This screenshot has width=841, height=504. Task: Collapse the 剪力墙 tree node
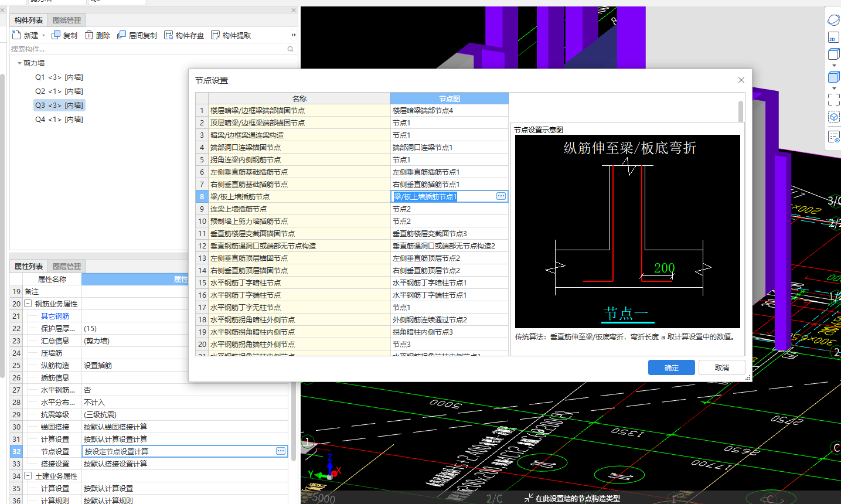19,63
